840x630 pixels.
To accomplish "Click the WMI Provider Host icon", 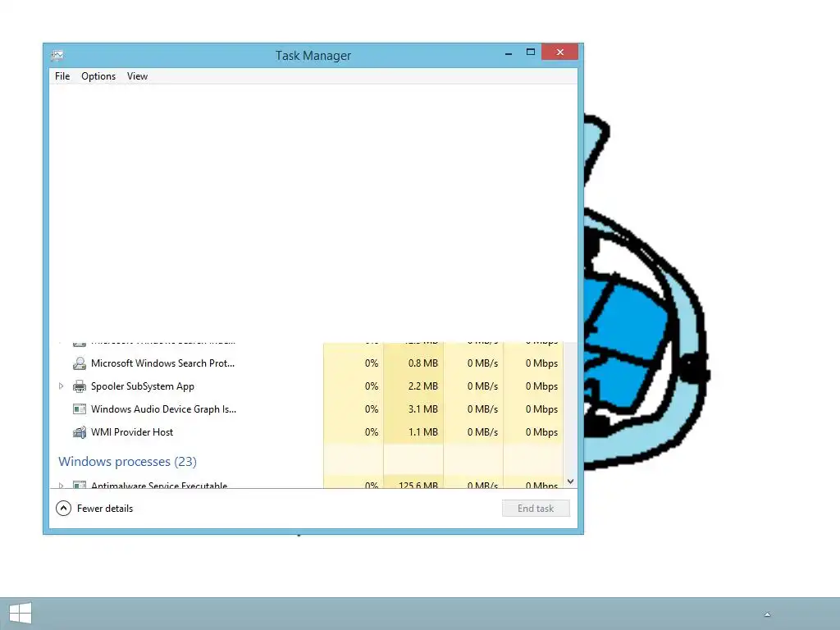I will [80, 432].
